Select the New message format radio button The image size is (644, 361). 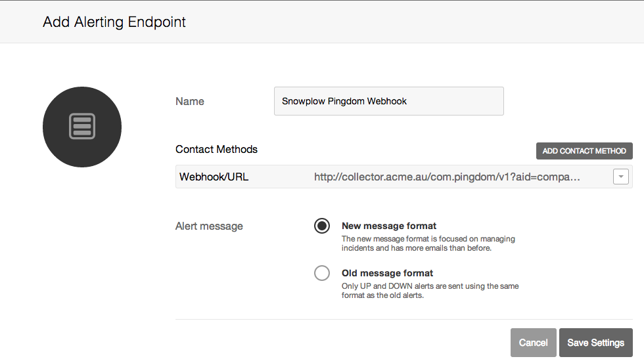coord(322,226)
